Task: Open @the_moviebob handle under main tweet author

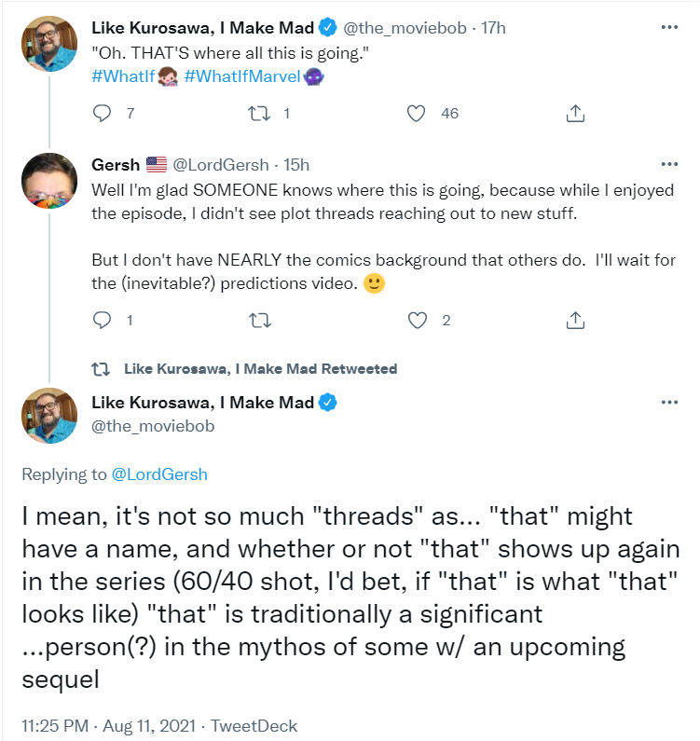Action: pyautogui.click(x=153, y=426)
